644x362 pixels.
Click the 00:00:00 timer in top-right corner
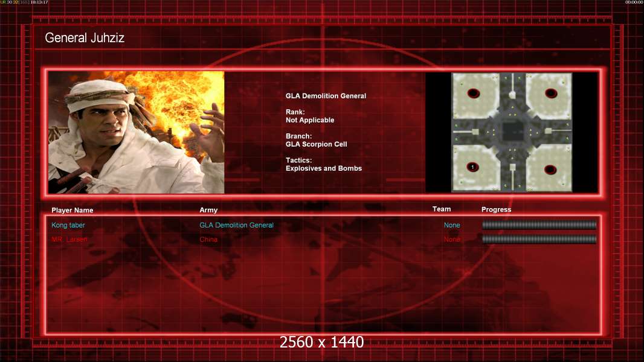click(x=634, y=2)
